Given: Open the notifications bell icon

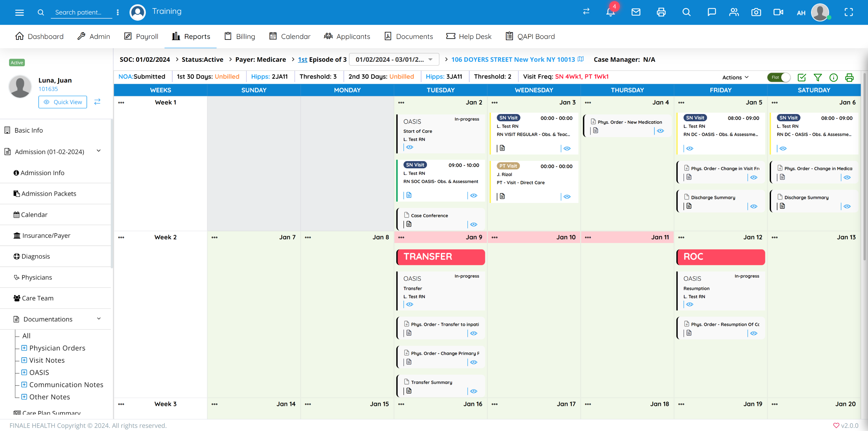Looking at the screenshot, I should coord(610,12).
